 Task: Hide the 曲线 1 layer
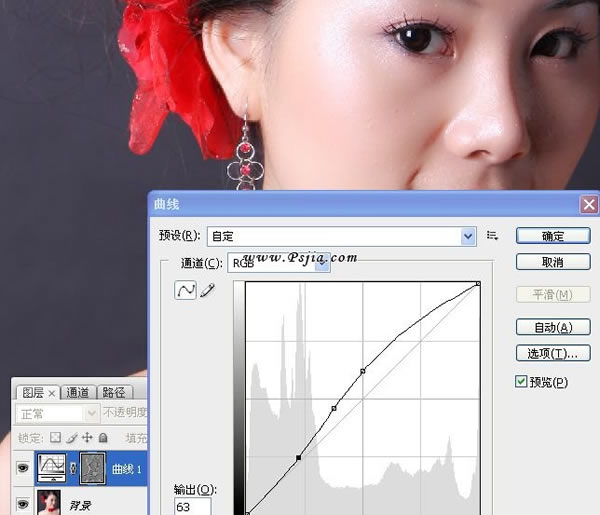23,468
